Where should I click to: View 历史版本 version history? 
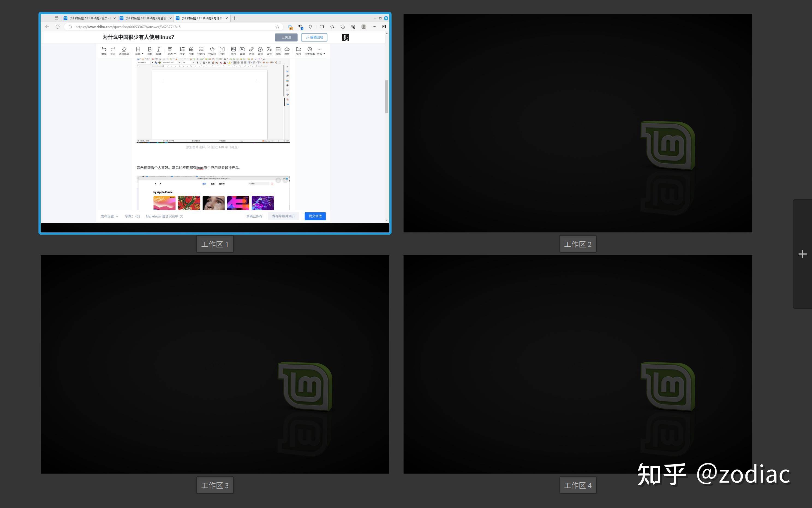pos(310,51)
